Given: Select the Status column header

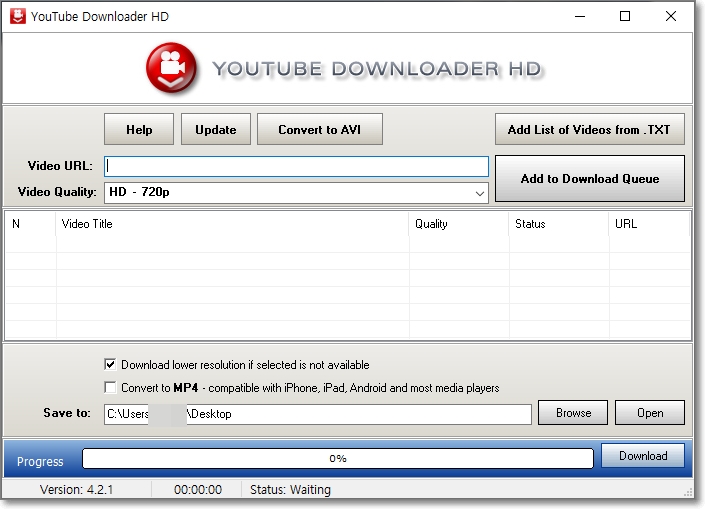Looking at the screenshot, I should coord(558,224).
